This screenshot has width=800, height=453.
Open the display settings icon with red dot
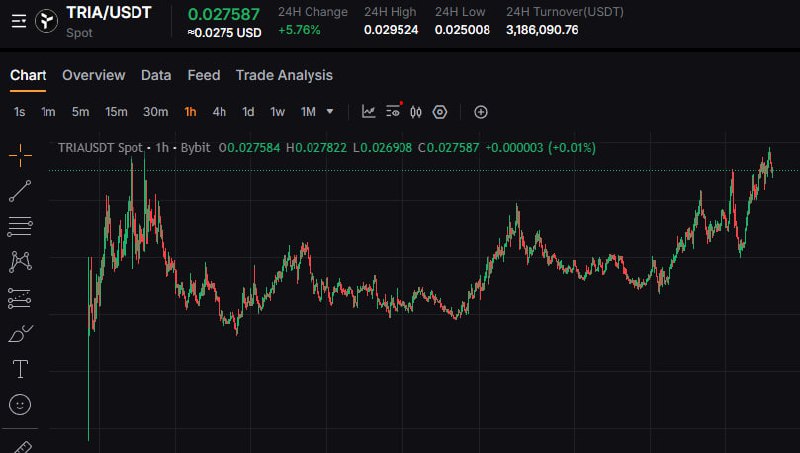[393, 111]
